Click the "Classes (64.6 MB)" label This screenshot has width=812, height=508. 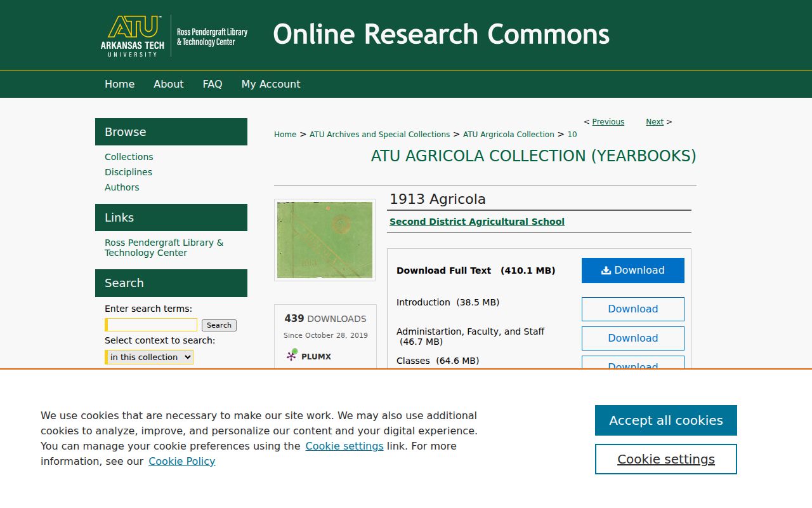tap(438, 361)
